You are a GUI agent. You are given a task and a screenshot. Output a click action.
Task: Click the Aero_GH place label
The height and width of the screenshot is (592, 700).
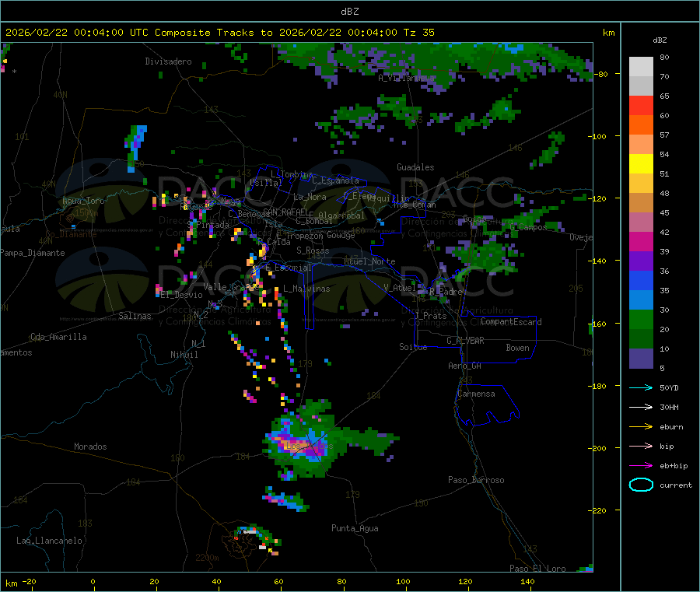click(x=465, y=366)
